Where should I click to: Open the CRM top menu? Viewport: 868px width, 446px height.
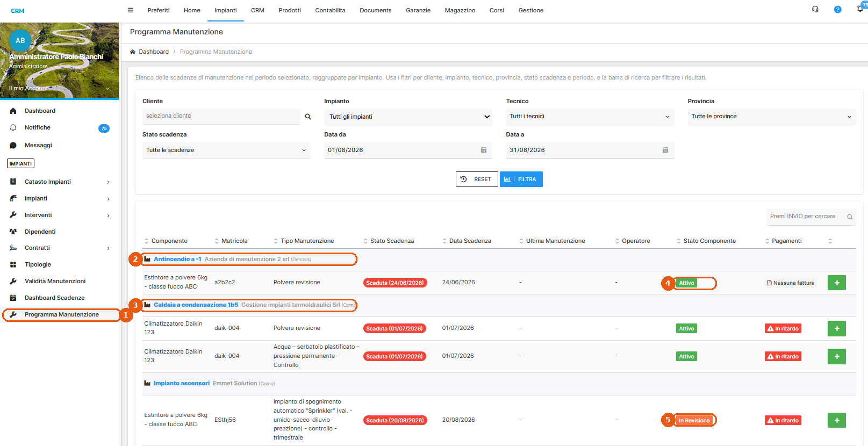tap(257, 10)
